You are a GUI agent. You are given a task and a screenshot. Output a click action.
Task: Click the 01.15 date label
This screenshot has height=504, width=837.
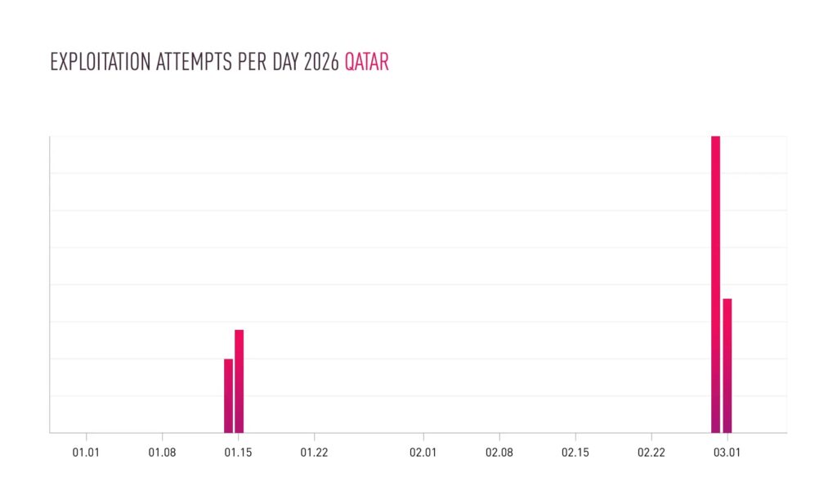[238, 452]
